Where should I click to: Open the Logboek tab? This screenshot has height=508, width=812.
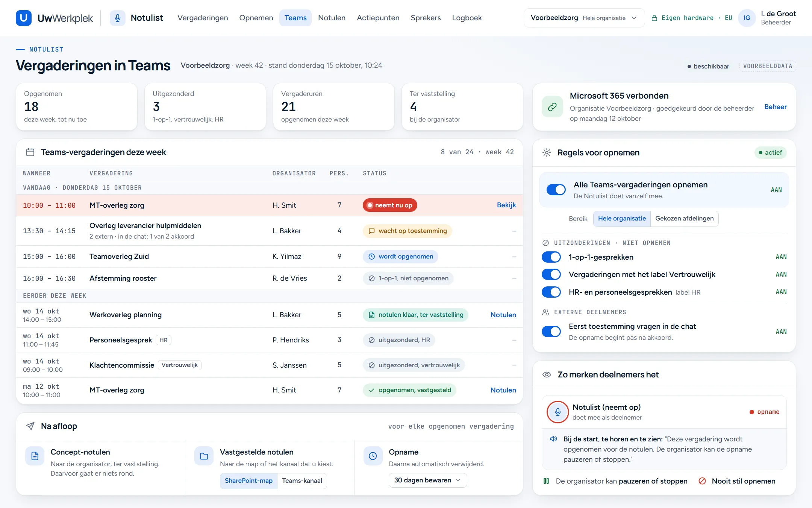[x=467, y=18]
